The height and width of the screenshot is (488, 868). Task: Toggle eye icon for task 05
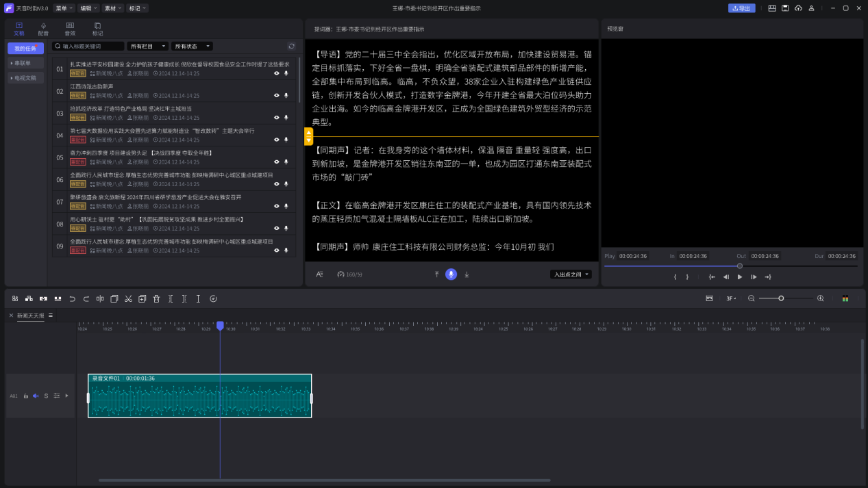(277, 162)
